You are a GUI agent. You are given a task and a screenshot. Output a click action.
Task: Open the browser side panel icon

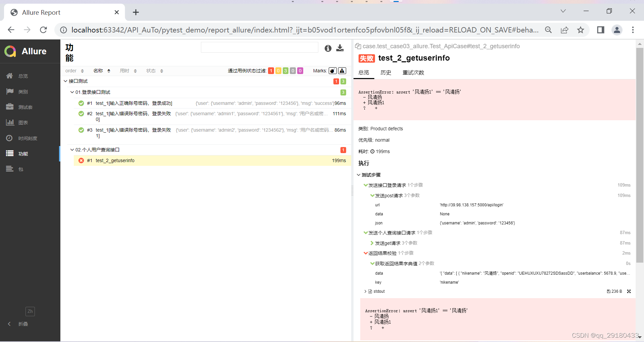(600, 30)
